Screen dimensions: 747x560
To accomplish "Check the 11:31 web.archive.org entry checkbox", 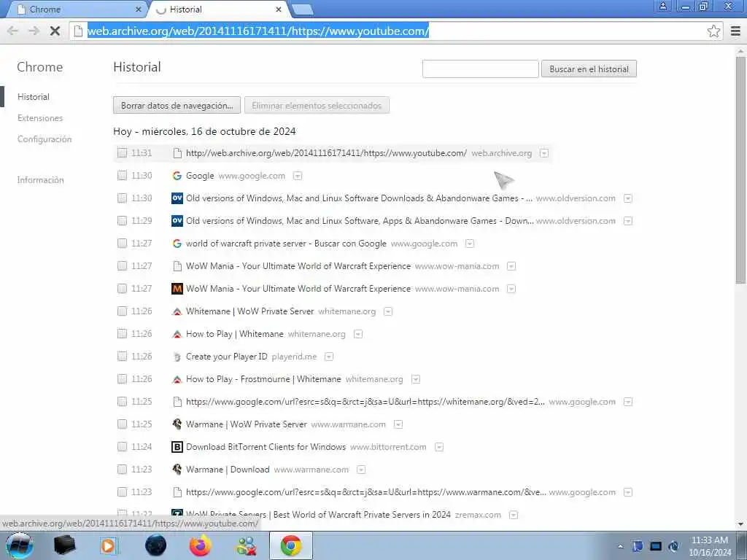I will point(123,153).
